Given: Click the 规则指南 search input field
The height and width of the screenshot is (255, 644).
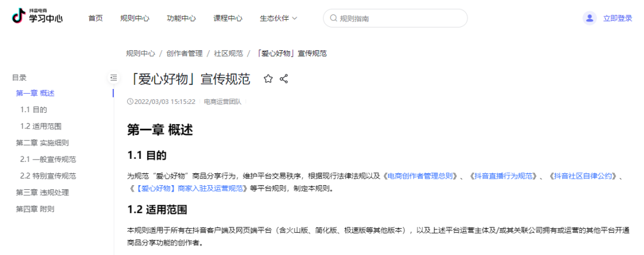Looking at the screenshot, I should [x=395, y=18].
